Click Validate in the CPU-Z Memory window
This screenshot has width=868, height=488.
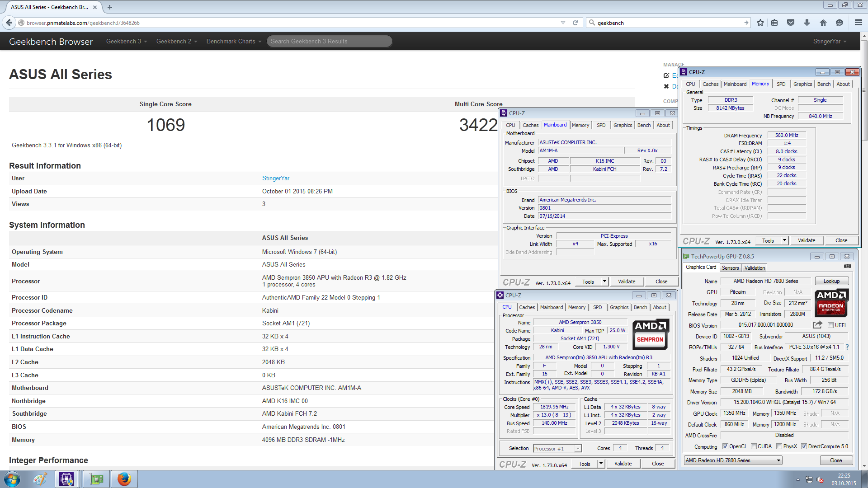(x=807, y=240)
